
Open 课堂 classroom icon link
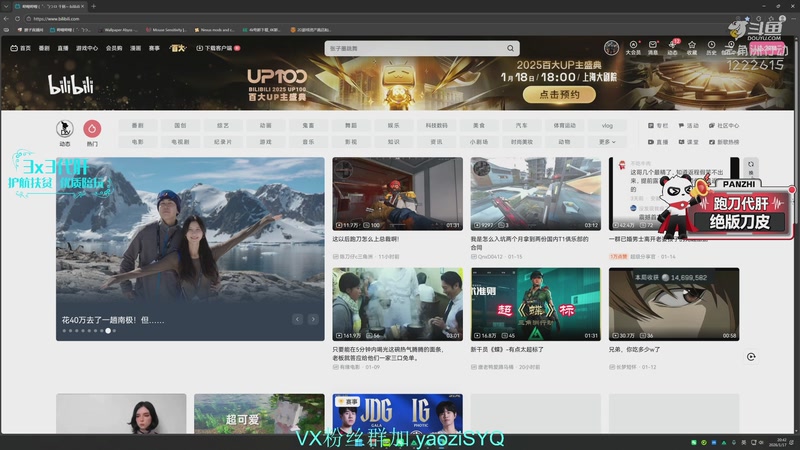[688, 142]
